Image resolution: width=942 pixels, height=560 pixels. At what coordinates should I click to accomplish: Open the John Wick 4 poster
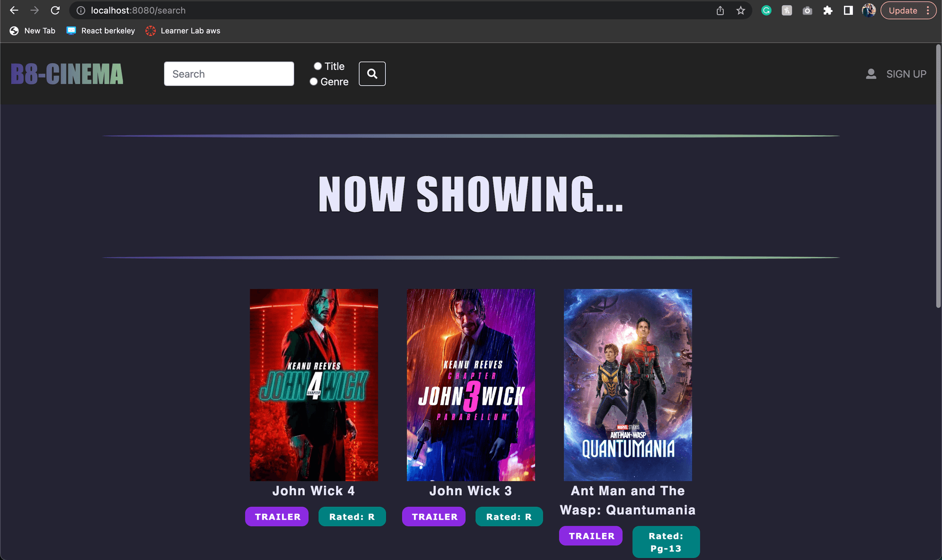(x=314, y=385)
